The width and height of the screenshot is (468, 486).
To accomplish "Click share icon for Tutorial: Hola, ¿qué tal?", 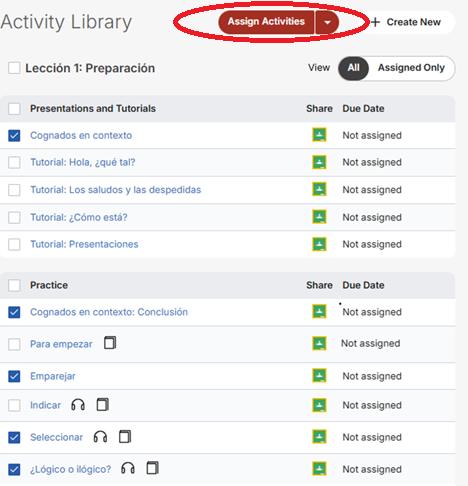I will click(319, 162).
